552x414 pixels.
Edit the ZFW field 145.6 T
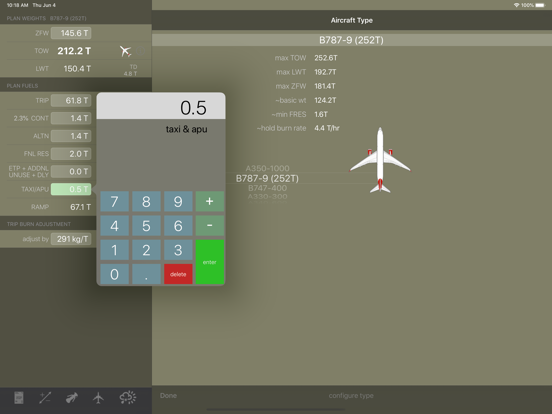[71, 33]
